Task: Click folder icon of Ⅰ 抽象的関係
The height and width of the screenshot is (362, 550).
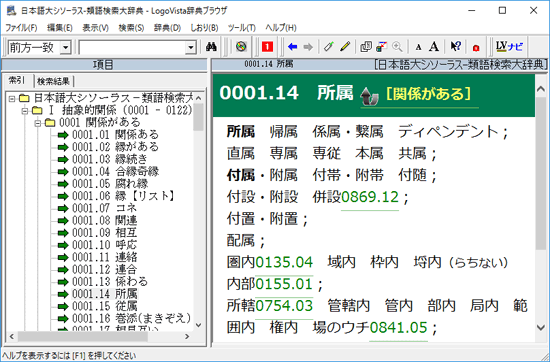Action: point(38,110)
